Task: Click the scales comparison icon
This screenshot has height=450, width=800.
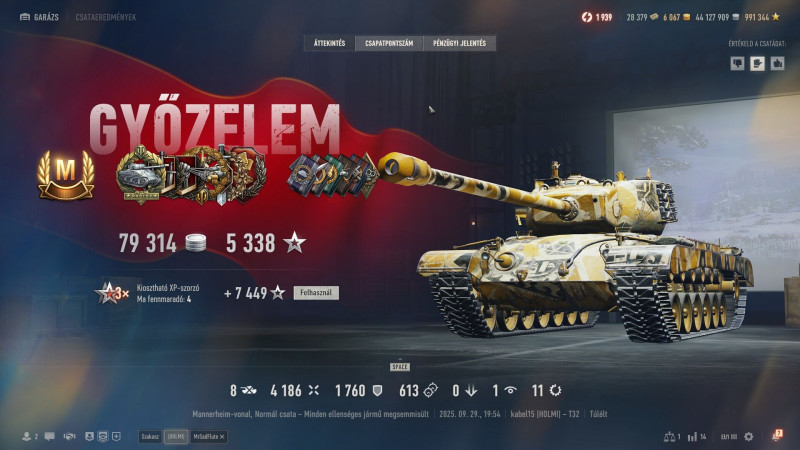Action: coord(669,437)
